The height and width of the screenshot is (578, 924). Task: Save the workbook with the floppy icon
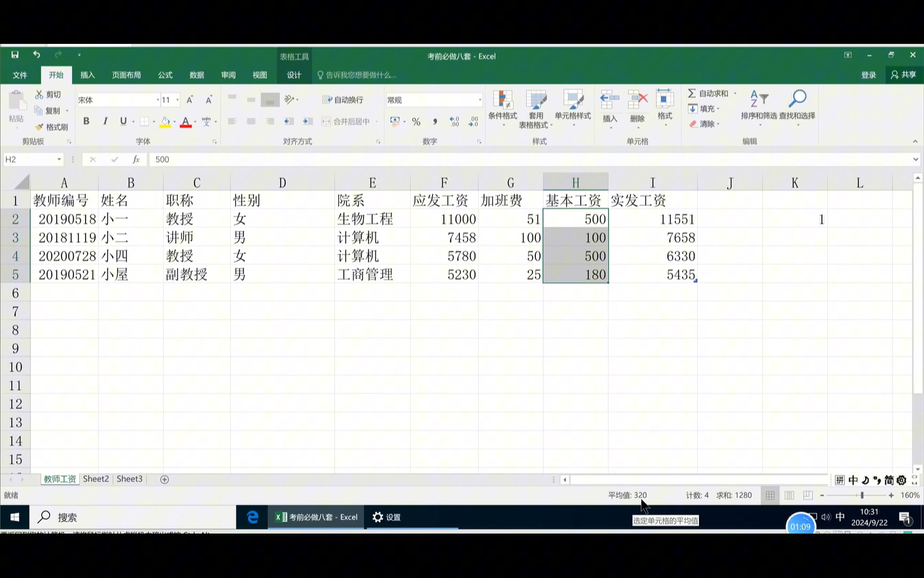tap(15, 55)
